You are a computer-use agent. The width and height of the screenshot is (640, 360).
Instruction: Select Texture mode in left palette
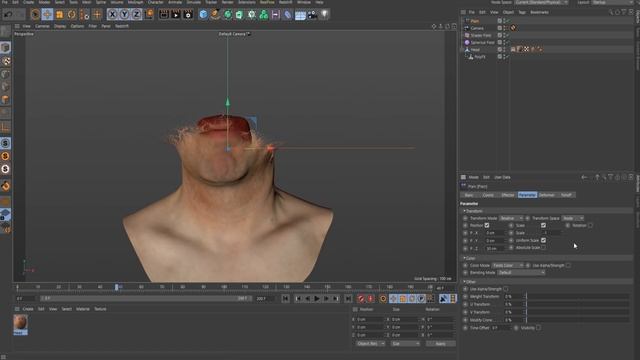(6, 61)
